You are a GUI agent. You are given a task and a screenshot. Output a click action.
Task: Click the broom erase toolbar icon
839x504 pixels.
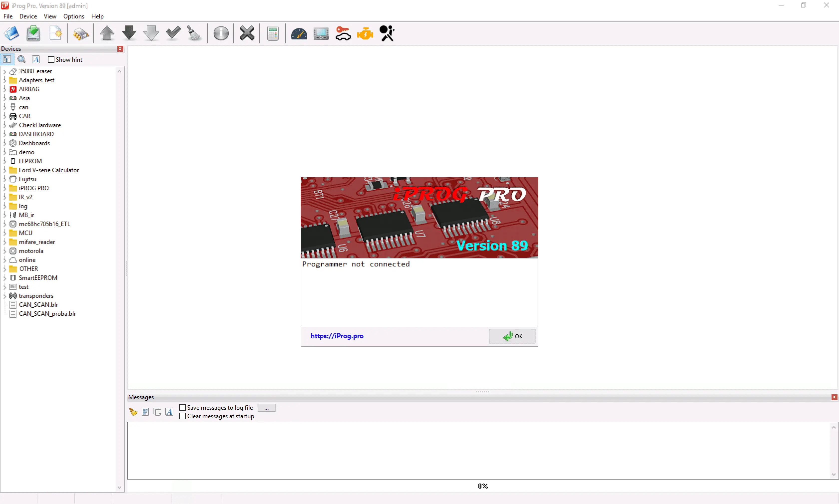(195, 33)
